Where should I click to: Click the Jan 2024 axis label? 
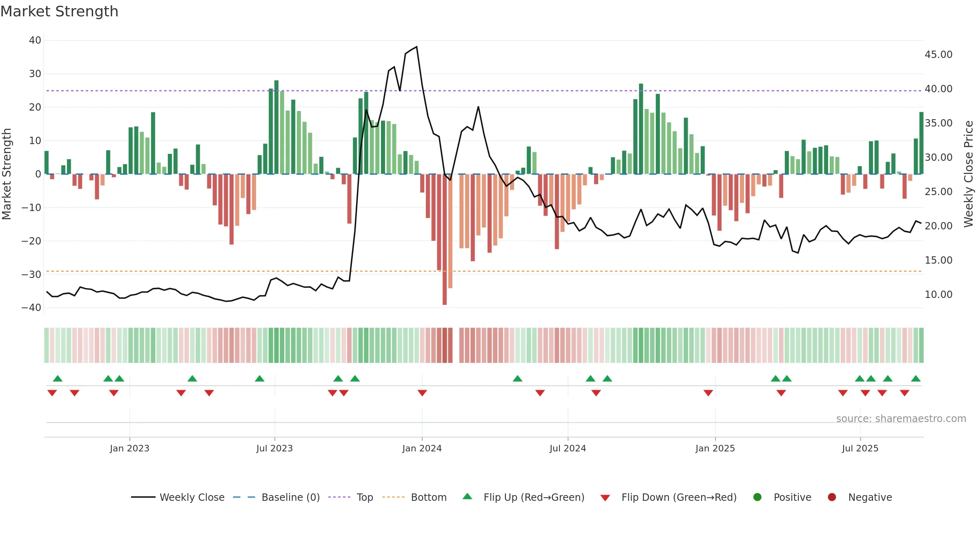422,448
